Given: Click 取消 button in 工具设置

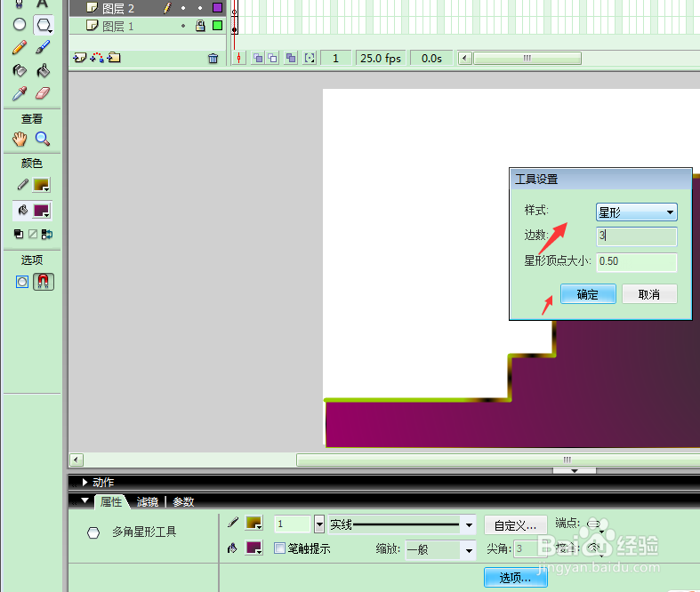Looking at the screenshot, I should click(x=649, y=294).
